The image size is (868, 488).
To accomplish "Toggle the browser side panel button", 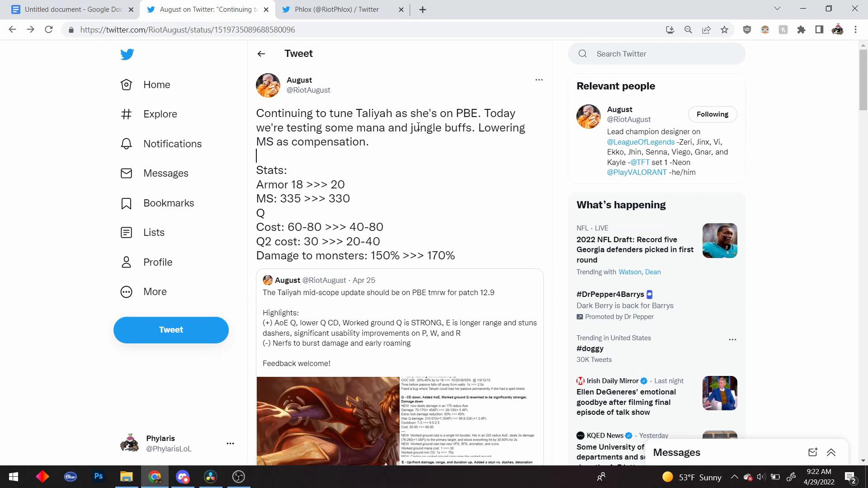I will click(819, 30).
